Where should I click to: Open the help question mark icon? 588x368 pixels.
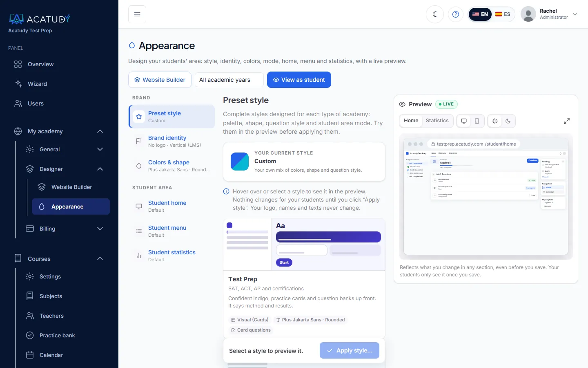(456, 14)
